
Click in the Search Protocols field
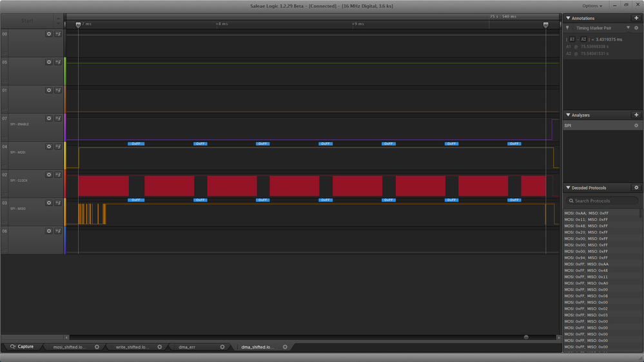click(602, 201)
